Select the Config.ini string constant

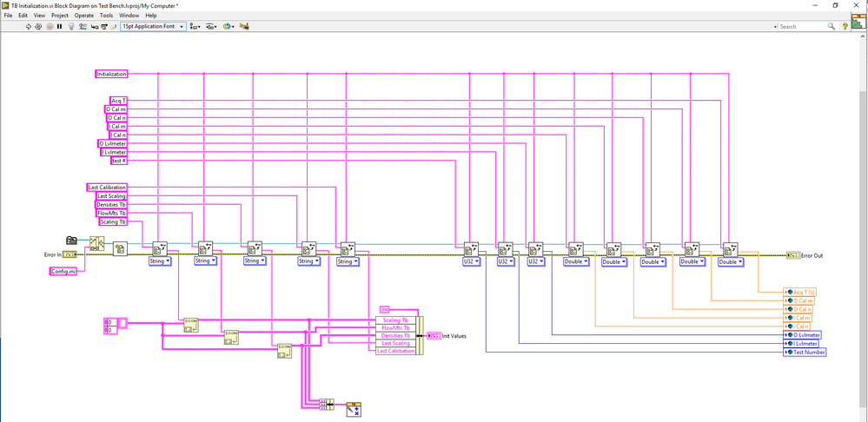click(63, 271)
